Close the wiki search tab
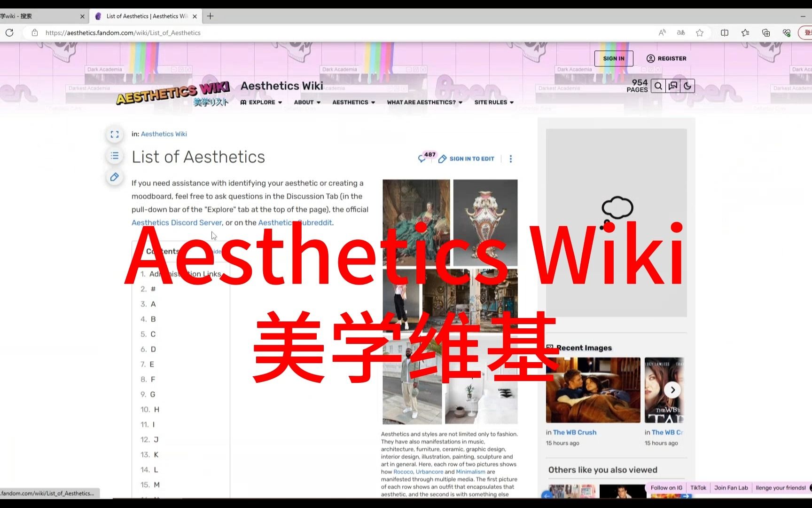This screenshot has height=508, width=812. click(x=82, y=16)
